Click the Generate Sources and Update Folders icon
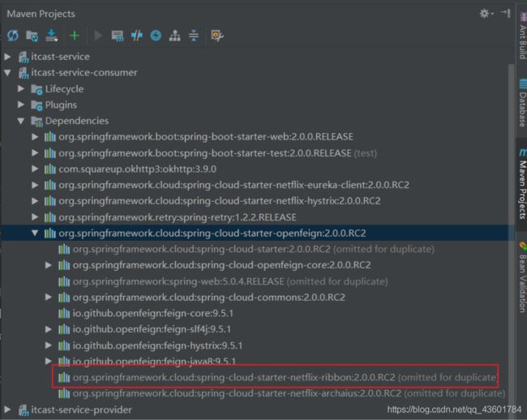The height and width of the screenshot is (420, 527). tap(32, 36)
